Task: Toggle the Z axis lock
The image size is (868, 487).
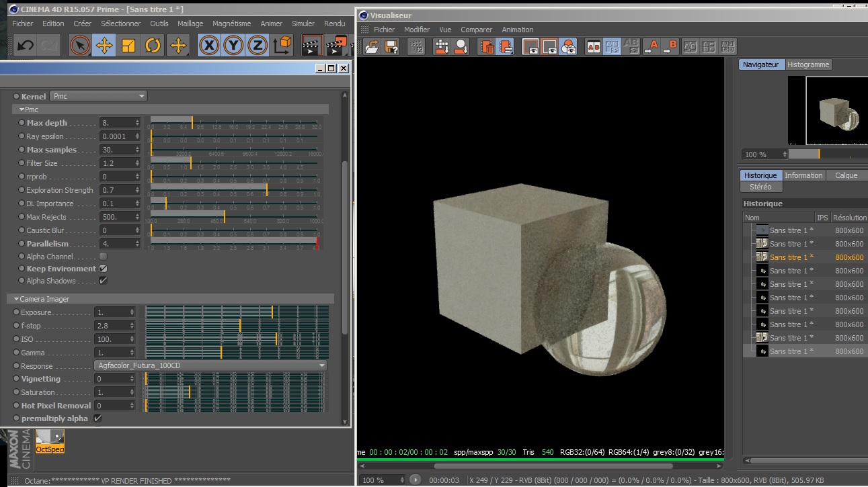Action: point(257,46)
